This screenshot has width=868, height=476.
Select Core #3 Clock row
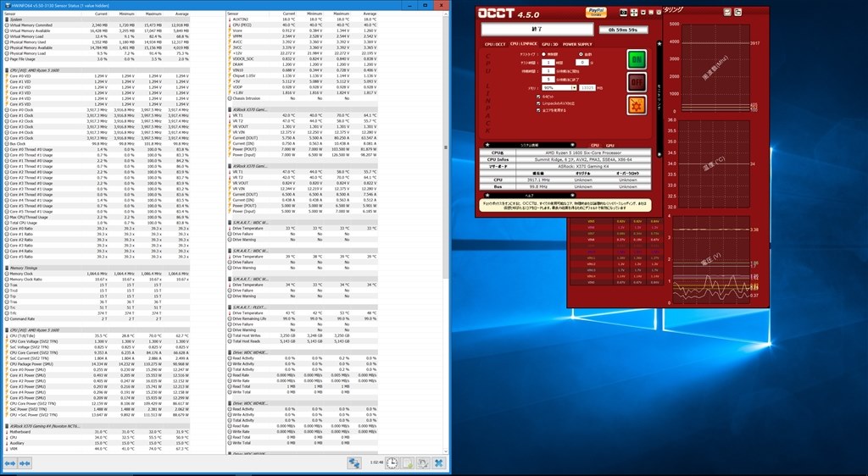coord(97,126)
